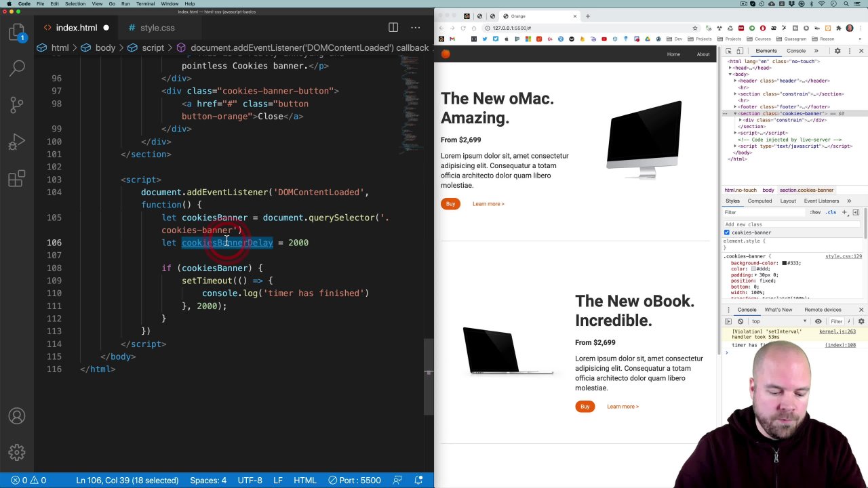Expand the head element in DOM tree
The image size is (868, 488).
[730, 68]
